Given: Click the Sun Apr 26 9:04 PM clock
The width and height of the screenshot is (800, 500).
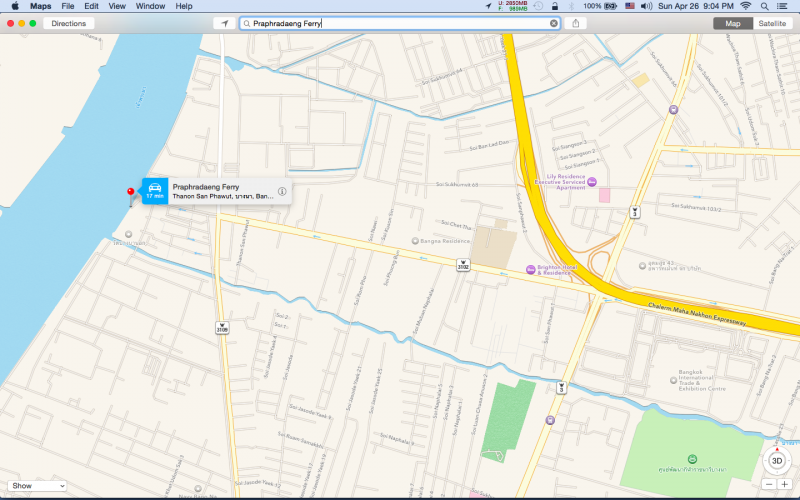Looking at the screenshot, I should coord(695,6).
